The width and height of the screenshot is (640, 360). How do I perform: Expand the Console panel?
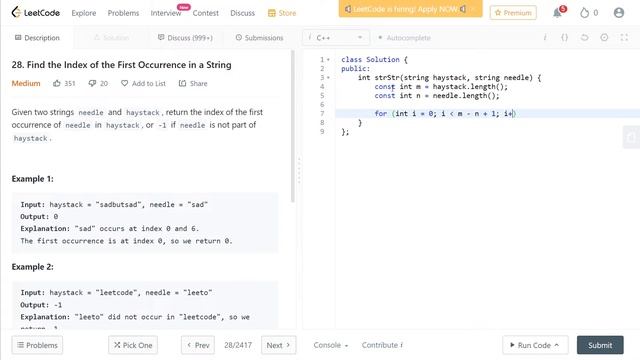331,345
